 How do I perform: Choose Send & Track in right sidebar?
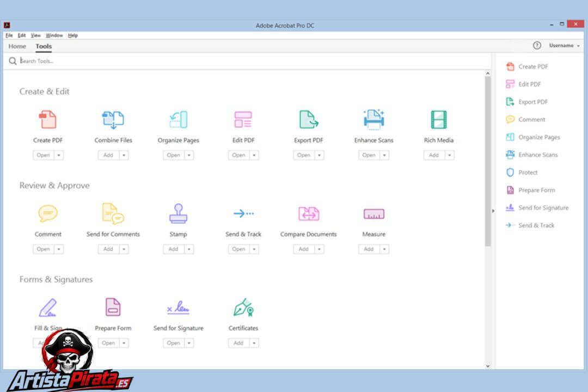tap(530, 225)
